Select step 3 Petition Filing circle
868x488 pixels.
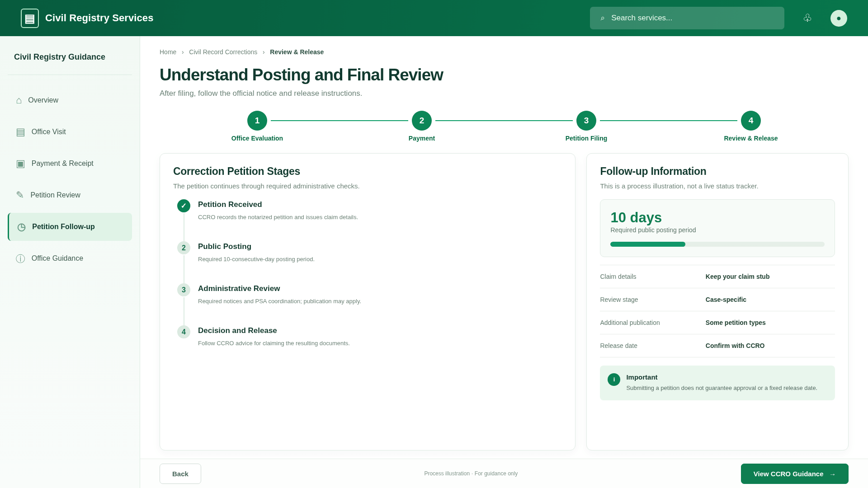pos(586,121)
